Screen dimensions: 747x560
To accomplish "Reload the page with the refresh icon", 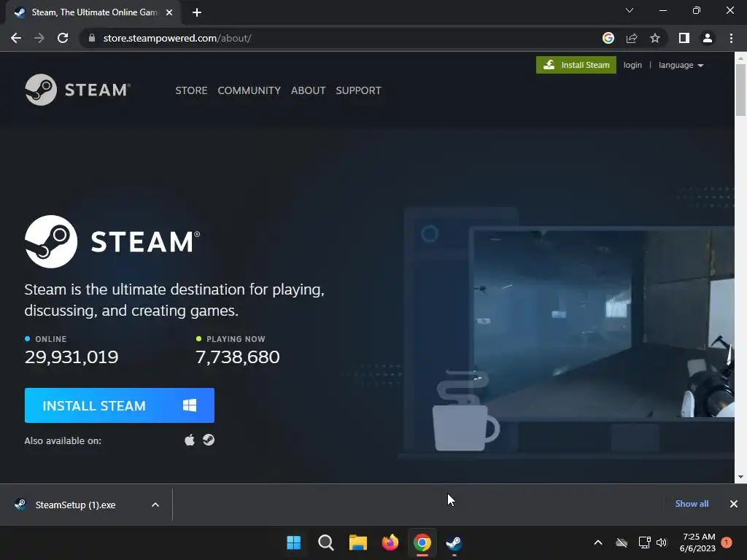I will pos(63,38).
